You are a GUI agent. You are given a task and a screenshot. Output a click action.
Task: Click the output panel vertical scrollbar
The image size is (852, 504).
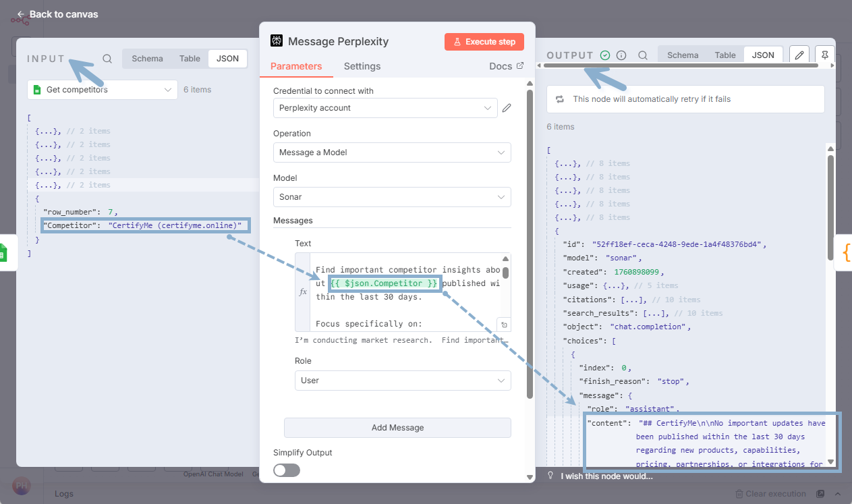pos(830,208)
